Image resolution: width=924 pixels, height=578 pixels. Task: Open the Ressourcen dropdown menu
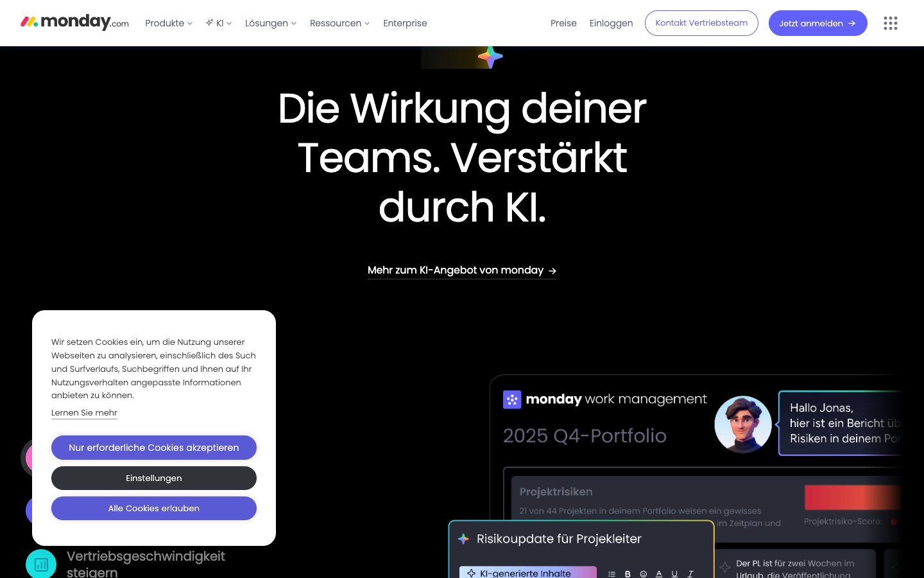click(x=339, y=23)
